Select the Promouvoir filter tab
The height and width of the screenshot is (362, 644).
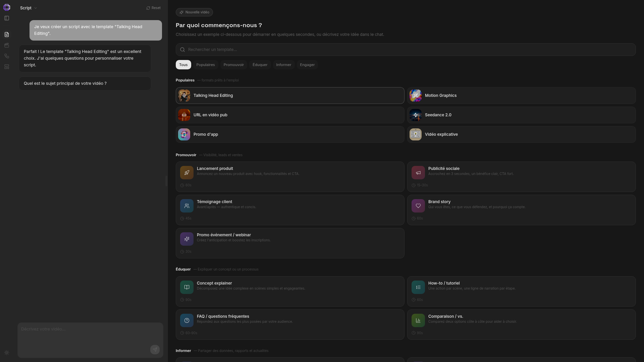pos(234,65)
